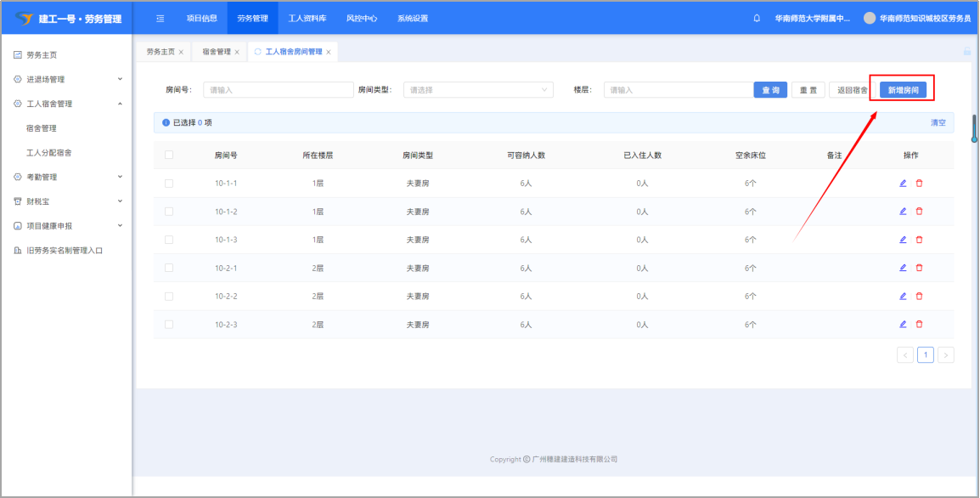The width and height of the screenshot is (980, 498).
Task: Click the user avatar icon in header
Action: (870, 18)
